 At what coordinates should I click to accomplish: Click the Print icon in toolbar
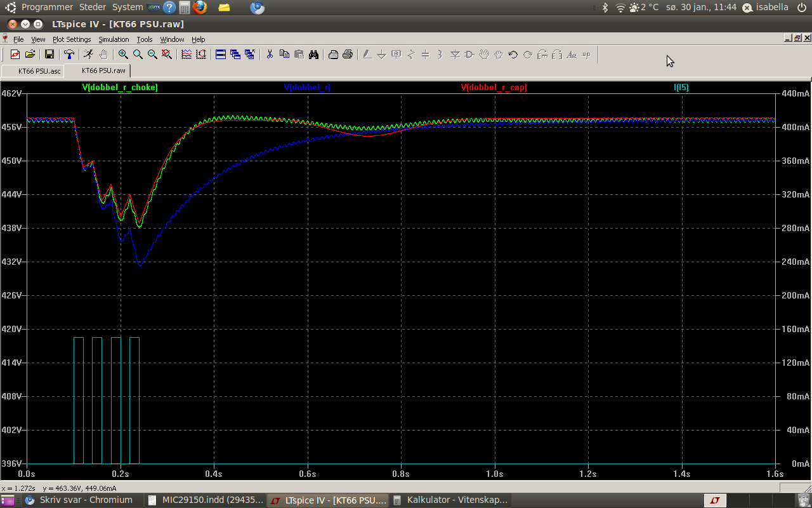(x=348, y=55)
